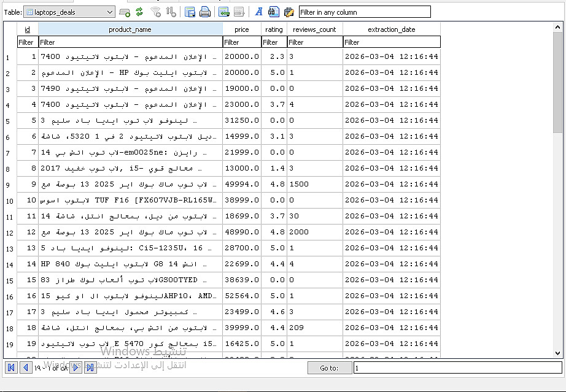Select extraction_date cell in row 5
The height and width of the screenshot is (392, 566).
(392, 120)
